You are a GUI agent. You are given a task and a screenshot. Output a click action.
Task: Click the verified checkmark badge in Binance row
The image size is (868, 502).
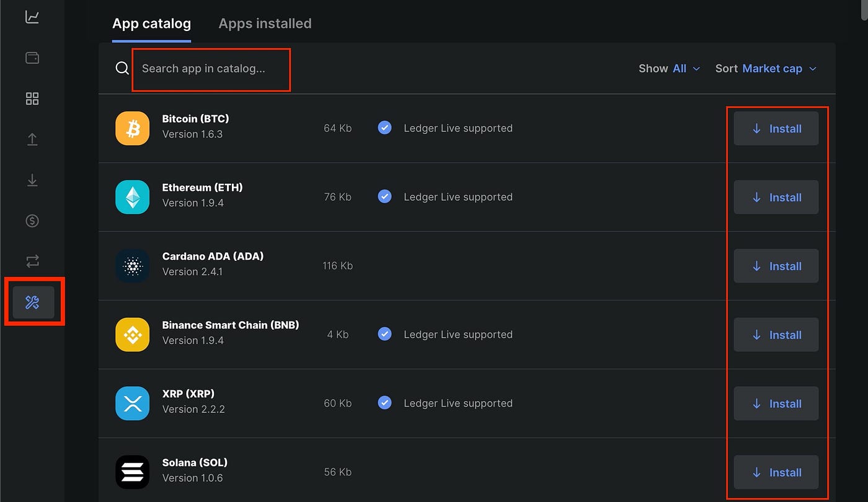click(385, 334)
